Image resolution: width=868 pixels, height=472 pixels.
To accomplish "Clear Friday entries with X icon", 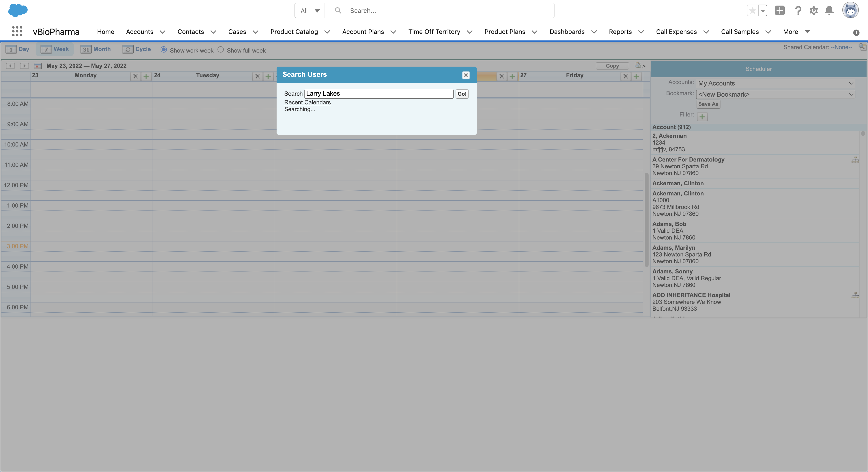I will coord(625,76).
